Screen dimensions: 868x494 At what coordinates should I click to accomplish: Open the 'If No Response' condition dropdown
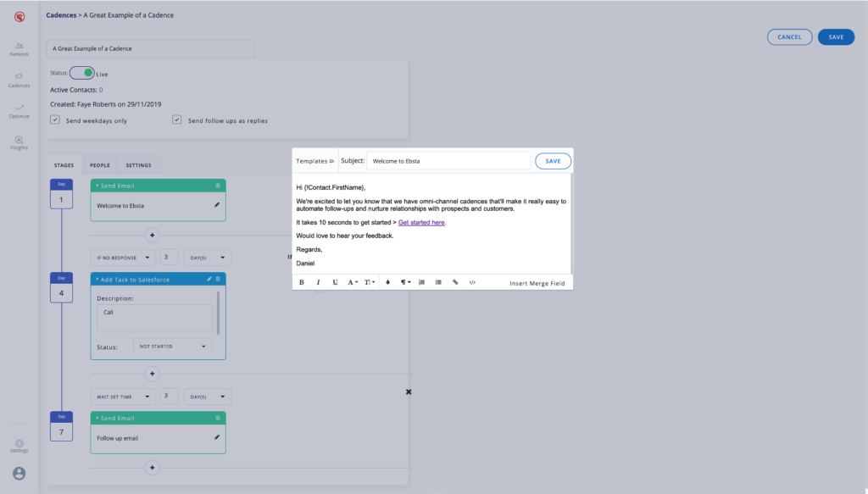123,257
